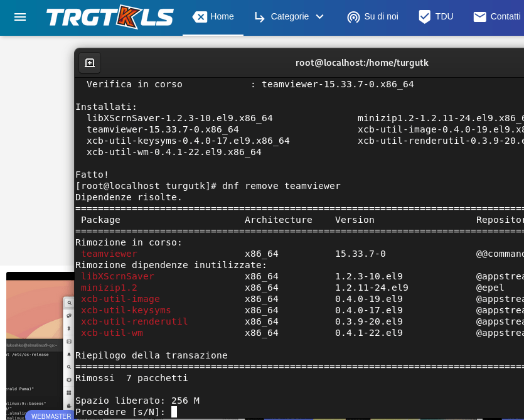Follow the TDU text link
The width and height of the screenshot is (524, 420).
point(444,17)
